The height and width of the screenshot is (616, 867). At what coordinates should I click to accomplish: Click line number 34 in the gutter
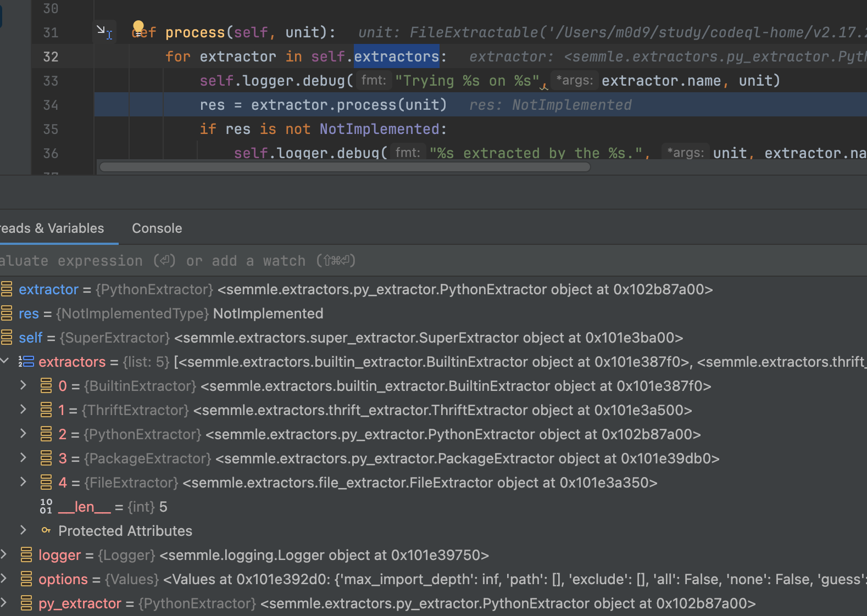pyautogui.click(x=51, y=105)
